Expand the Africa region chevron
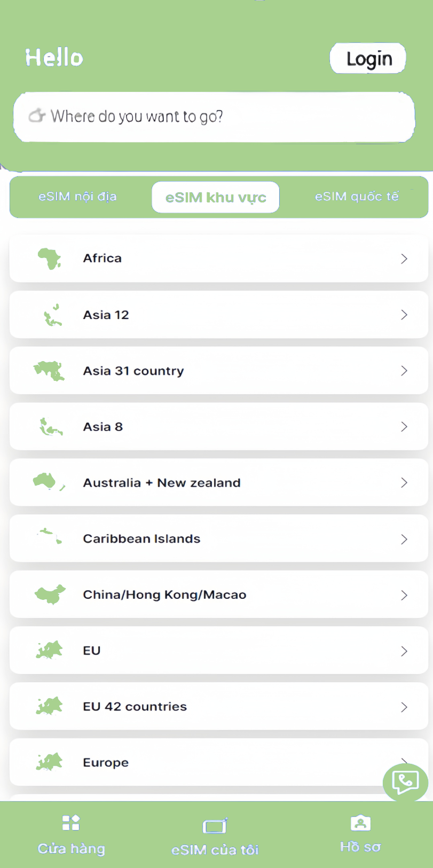433x868 pixels. click(404, 259)
